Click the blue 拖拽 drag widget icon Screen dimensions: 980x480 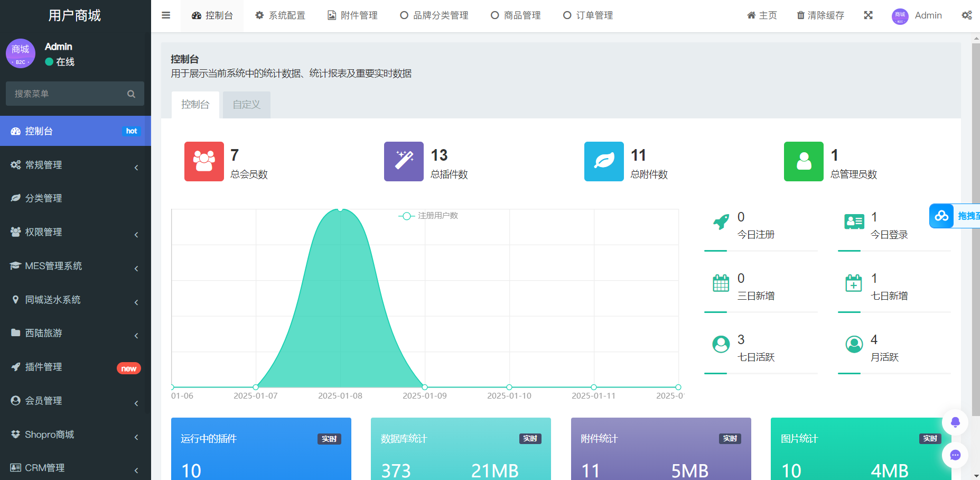(x=941, y=216)
